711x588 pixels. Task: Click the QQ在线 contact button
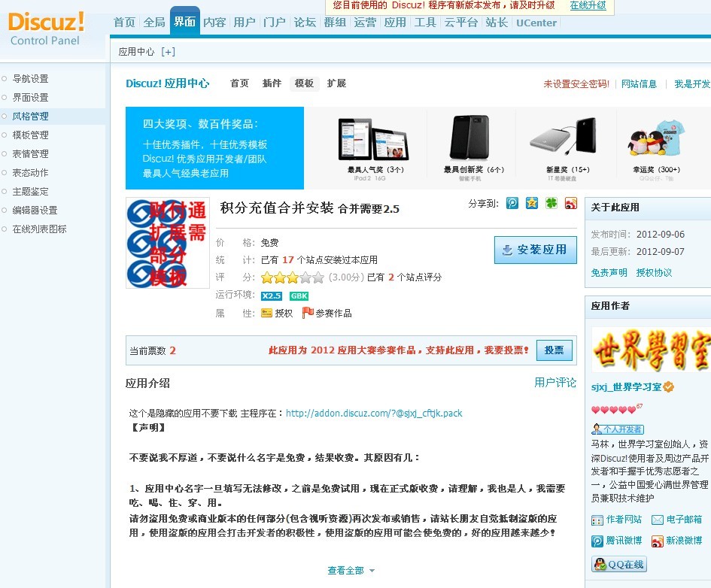tap(619, 565)
